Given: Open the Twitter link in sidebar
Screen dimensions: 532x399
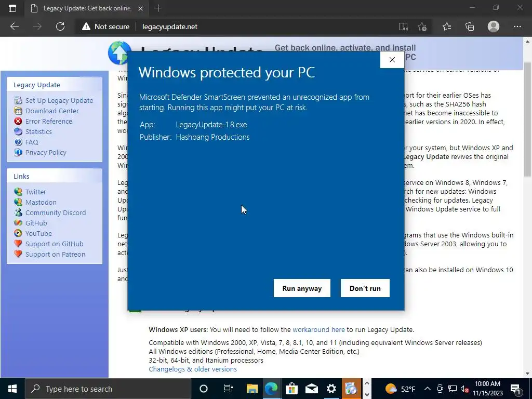Looking at the screenshot, I should tap(36, 192).
